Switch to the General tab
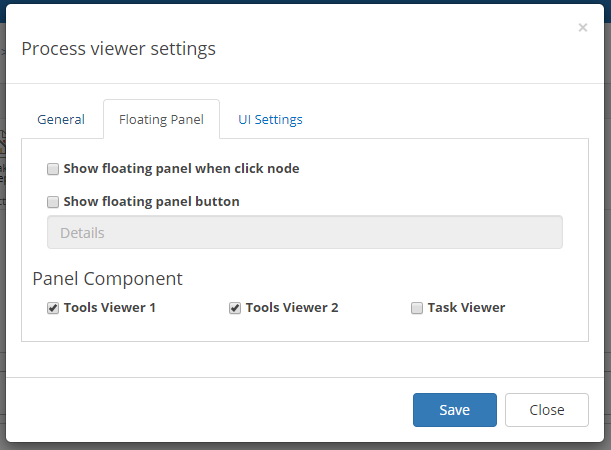 pyautogui.click(x=61, y=119)
